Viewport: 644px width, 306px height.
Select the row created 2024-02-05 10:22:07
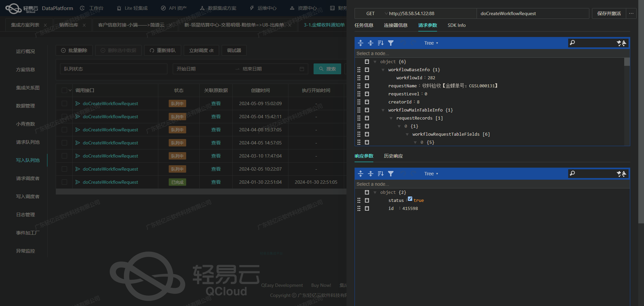64,169
